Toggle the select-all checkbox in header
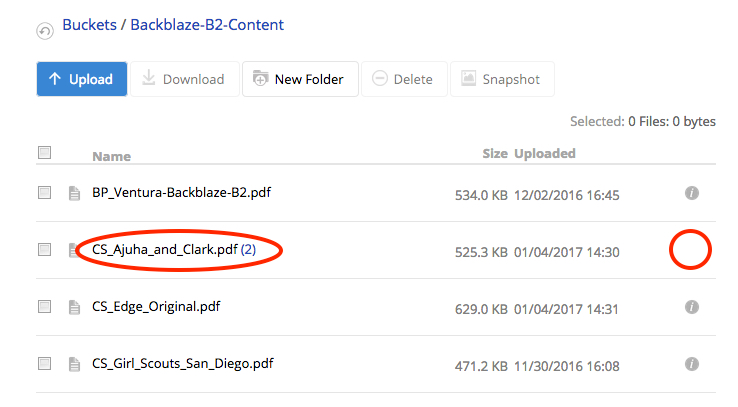Screen dimensions: 738x407 45,153
